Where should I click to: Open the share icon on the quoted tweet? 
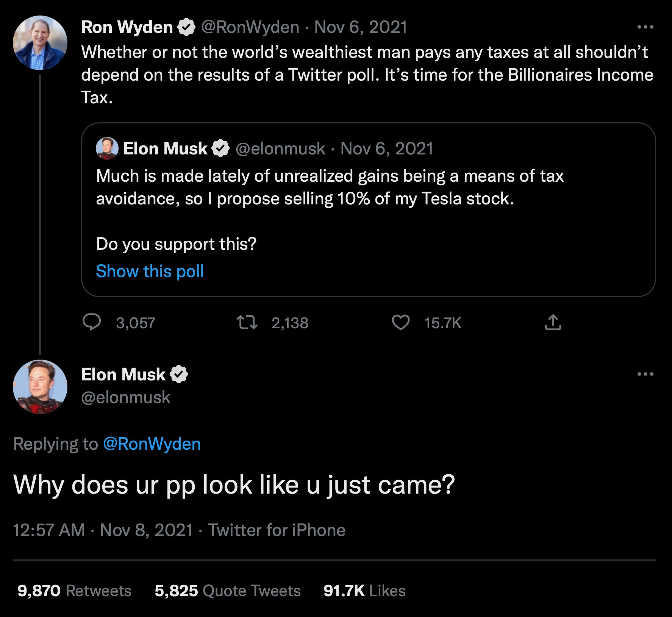point(553,323)
